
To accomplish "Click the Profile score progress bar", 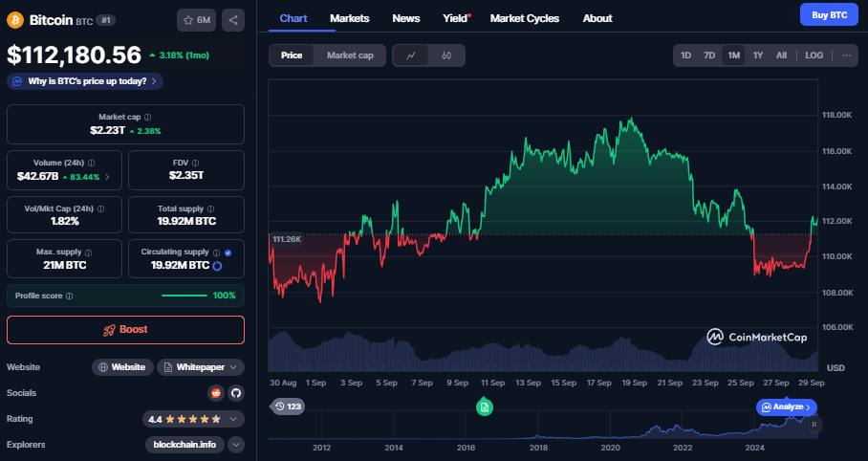I will [184, 296].
